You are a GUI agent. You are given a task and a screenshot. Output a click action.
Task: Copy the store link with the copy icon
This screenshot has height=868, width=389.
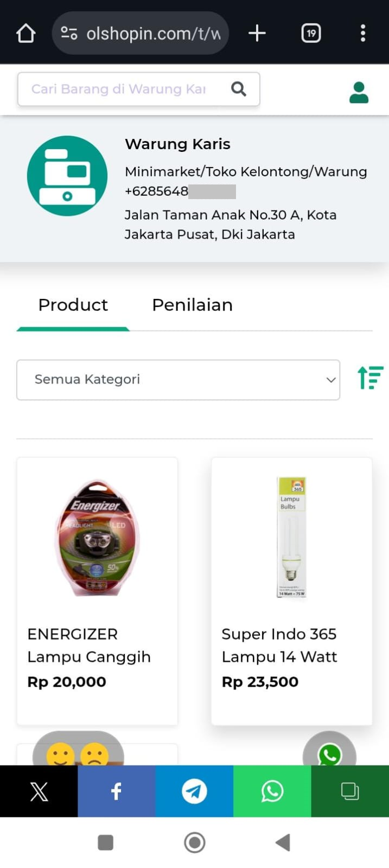(350, 792)
